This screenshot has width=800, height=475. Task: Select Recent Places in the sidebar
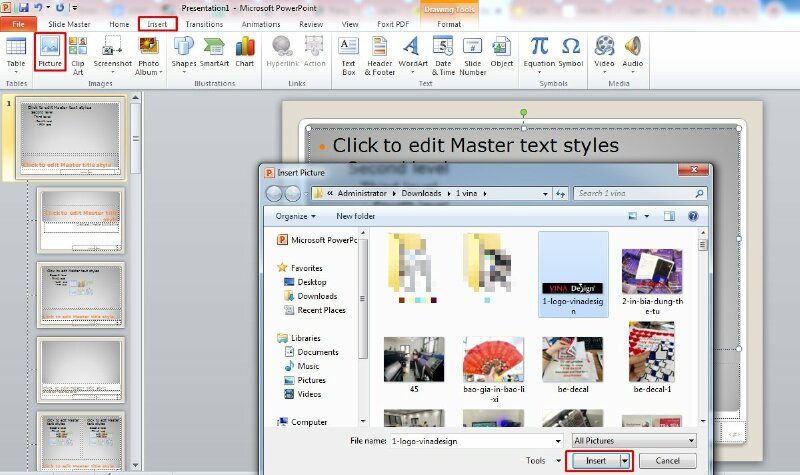click(x=315, y=310)
